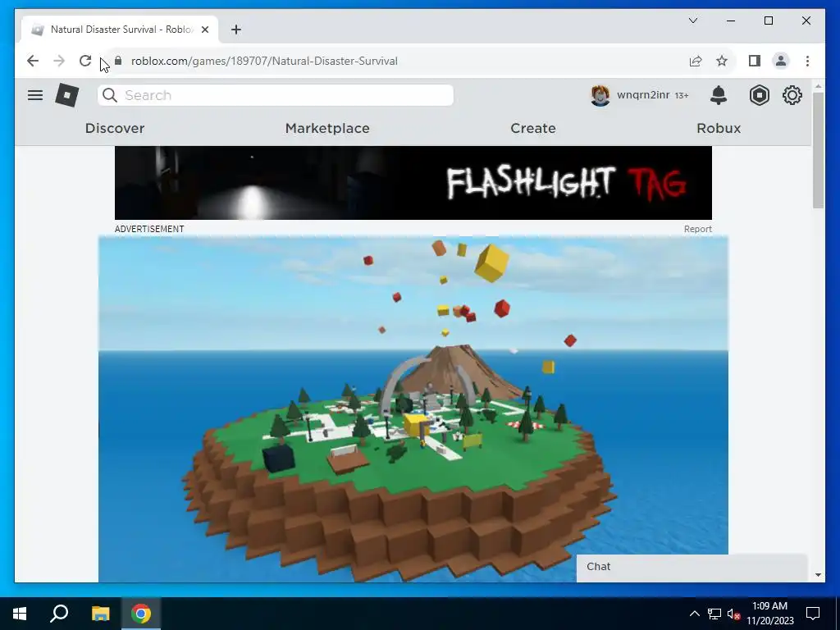The image size is (840, 630).
Task: Focus the Roblox Search field
Action: click(276, 95)
